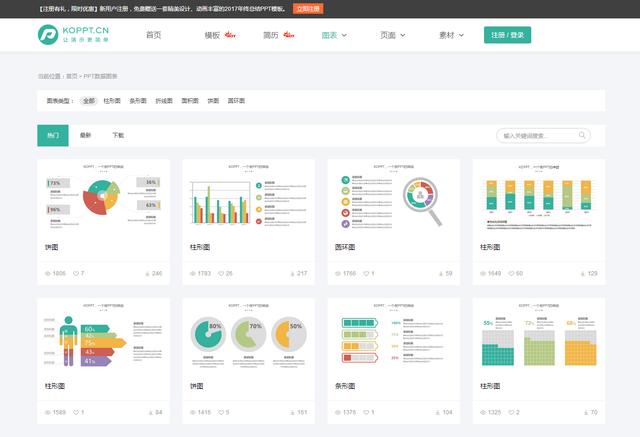Switch to the 下载 sort tab
The height and width of the screenshot is (437, 640).
(x=118, y=135)
